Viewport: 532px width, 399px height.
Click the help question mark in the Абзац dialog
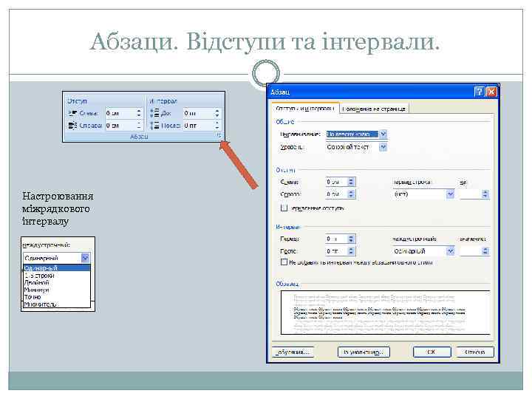[x=479, y=92]
